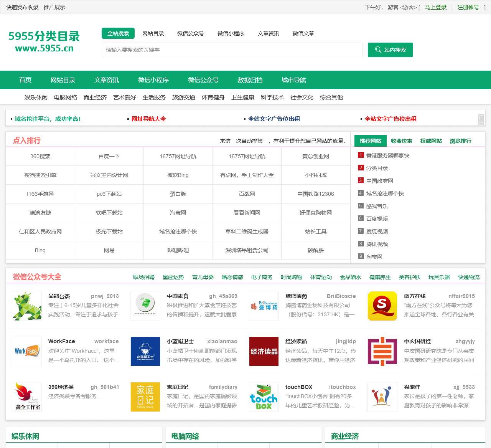Switch to the 推荐网站 tab
491x448 pixels.
click(x=371, y=141)
